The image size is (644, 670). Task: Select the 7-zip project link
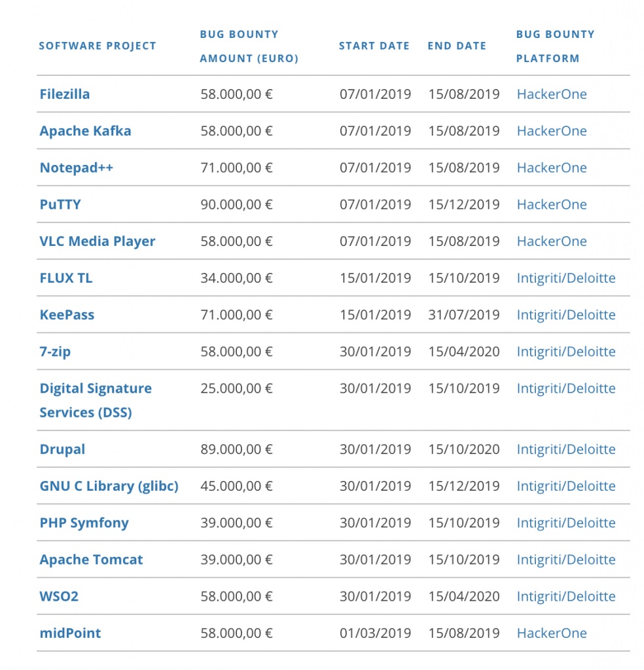(55, 351)
